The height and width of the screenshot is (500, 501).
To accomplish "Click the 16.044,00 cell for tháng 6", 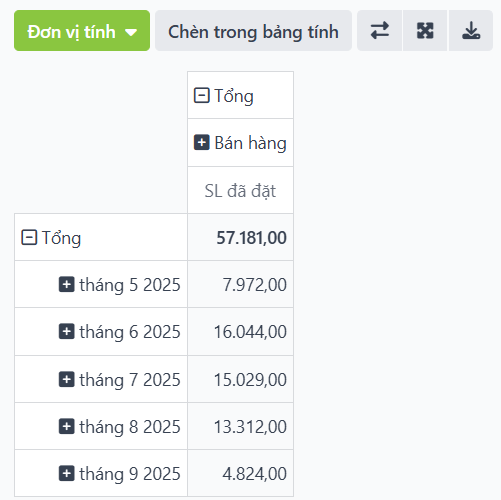I will click(x=240, y=332).
